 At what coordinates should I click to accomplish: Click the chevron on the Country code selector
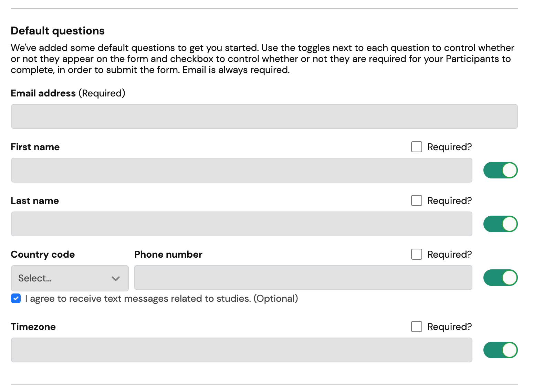coord(115,278)
